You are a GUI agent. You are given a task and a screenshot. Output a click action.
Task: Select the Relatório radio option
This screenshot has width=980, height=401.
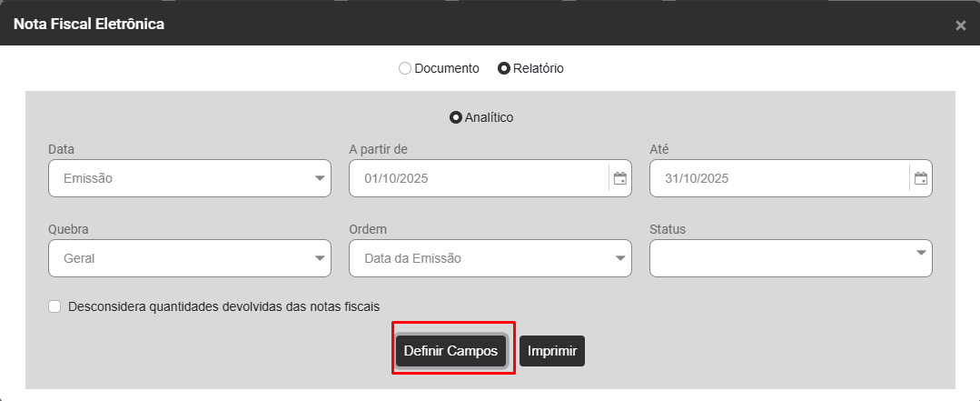tap(504, 68)
